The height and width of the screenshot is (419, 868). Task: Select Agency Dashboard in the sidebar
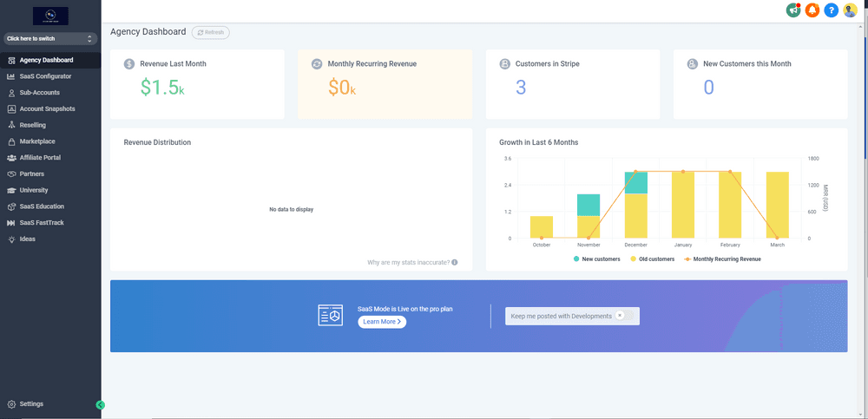click(x=50, y=60)
